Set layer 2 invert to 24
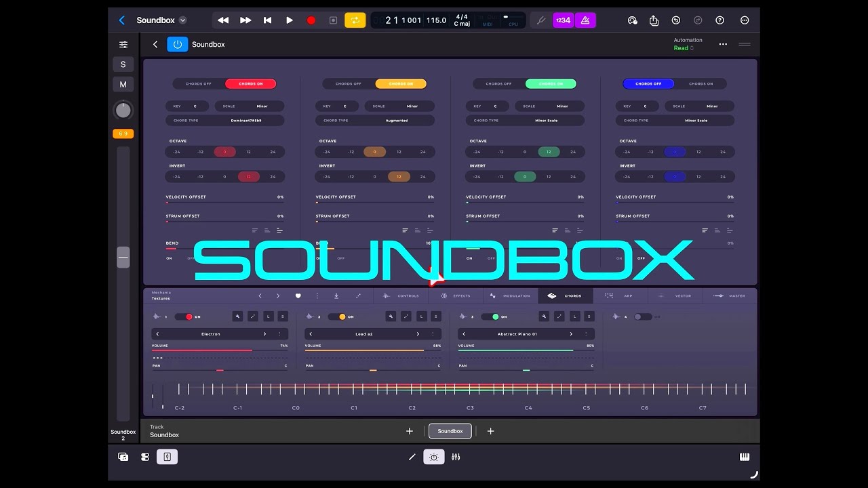 [423, 177]
